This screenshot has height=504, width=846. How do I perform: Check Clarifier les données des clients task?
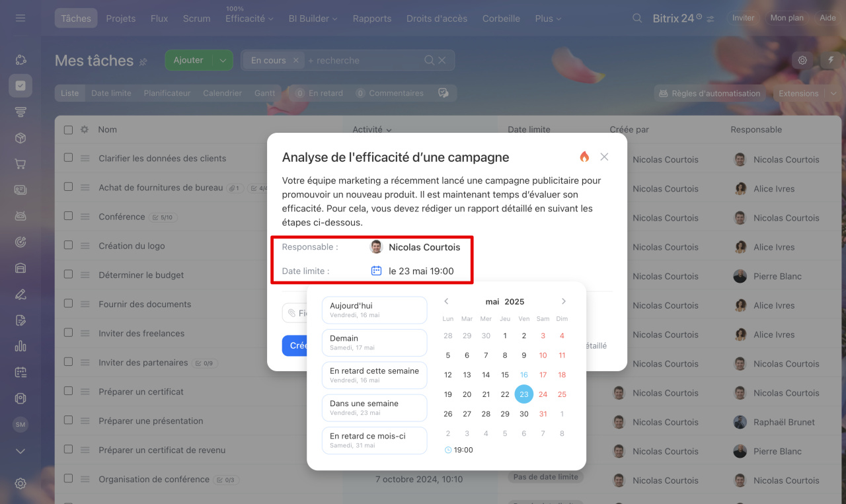tap(68, 157)
